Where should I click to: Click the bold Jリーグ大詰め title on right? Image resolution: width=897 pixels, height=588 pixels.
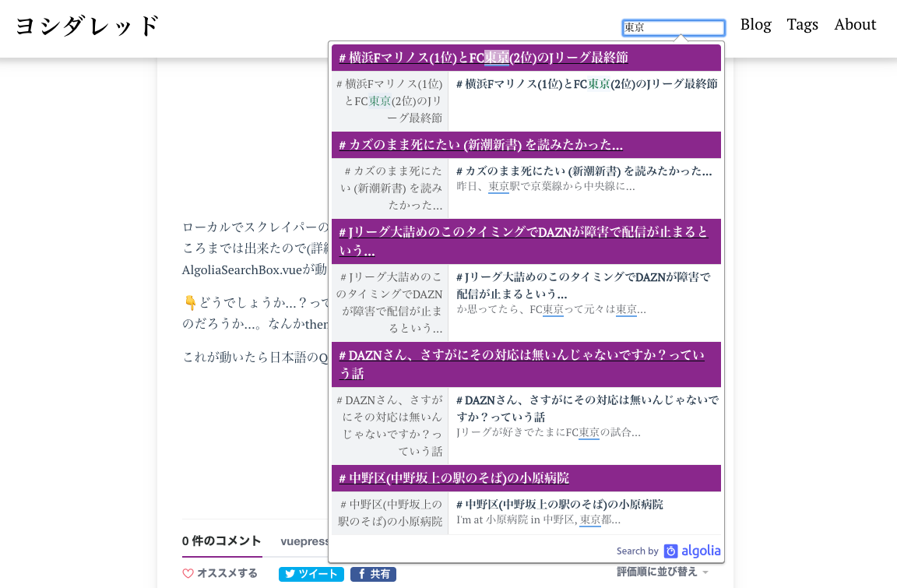click(583, 285)
